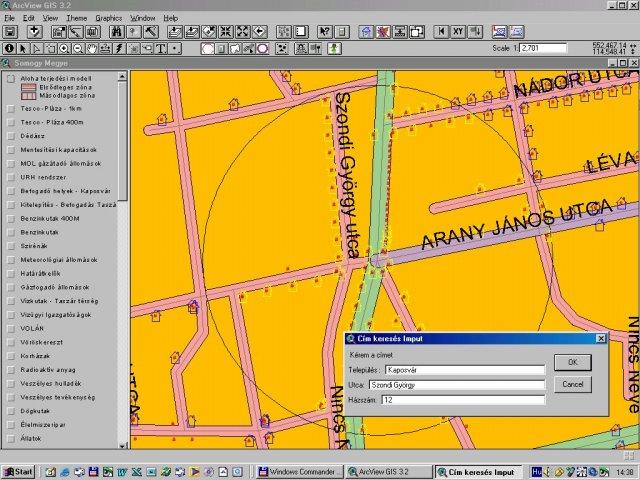The height and width of the screenshot is (480, 640).
Task: Open the Theme menu
Action: pyautogui.click(x=76, y=18)
